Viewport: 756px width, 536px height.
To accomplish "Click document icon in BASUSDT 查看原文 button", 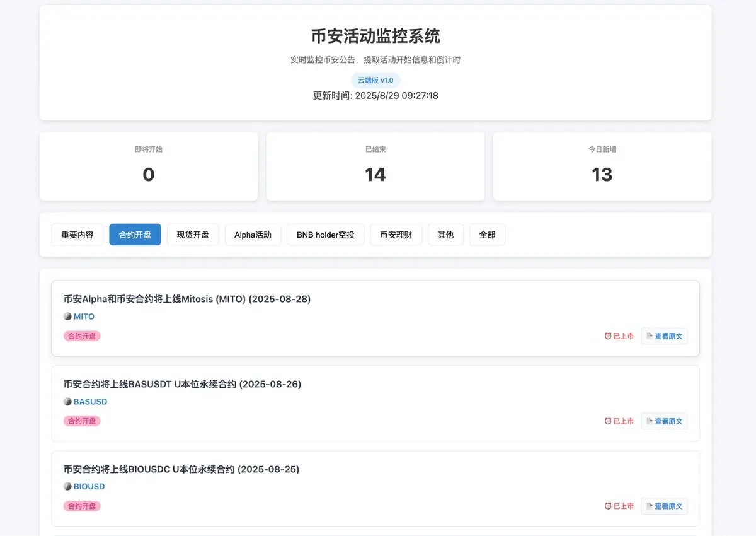I will tap(650, 421).
